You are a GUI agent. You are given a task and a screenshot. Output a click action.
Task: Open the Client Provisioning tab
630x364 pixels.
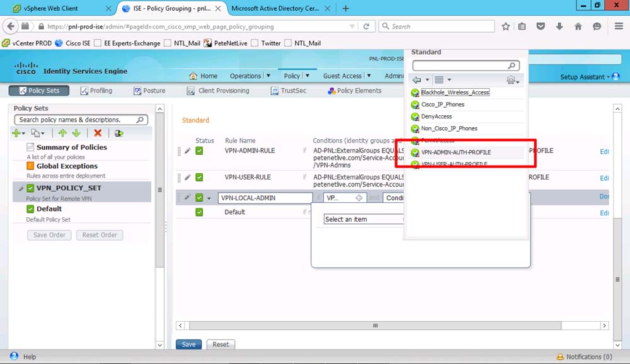(218, 91)
